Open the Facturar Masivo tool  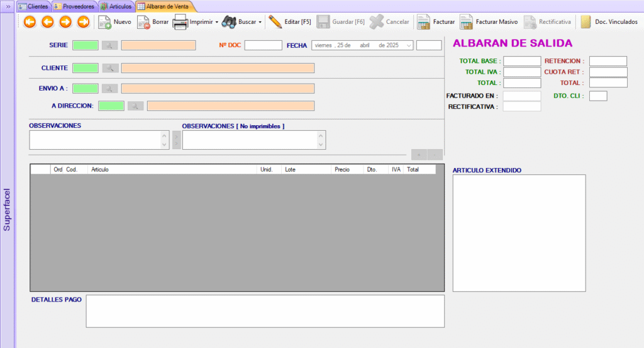coord(489,22)
